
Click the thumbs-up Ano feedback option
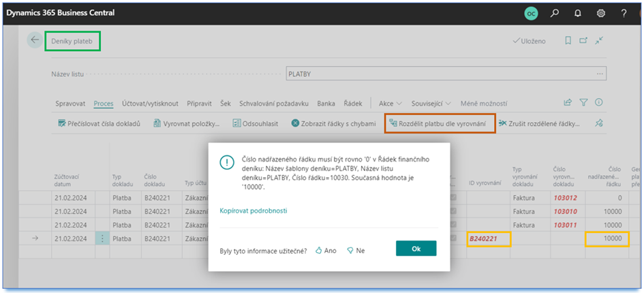[x=326, y=250]
